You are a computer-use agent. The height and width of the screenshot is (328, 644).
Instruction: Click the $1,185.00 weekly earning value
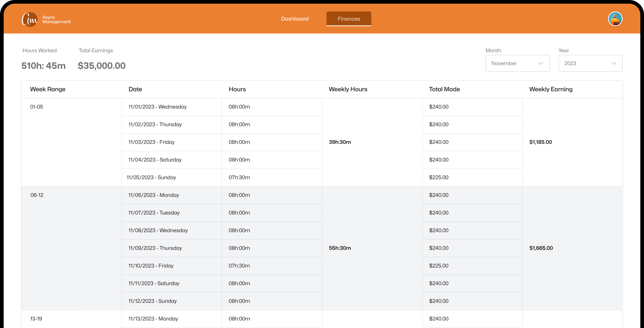pos(541,142)
